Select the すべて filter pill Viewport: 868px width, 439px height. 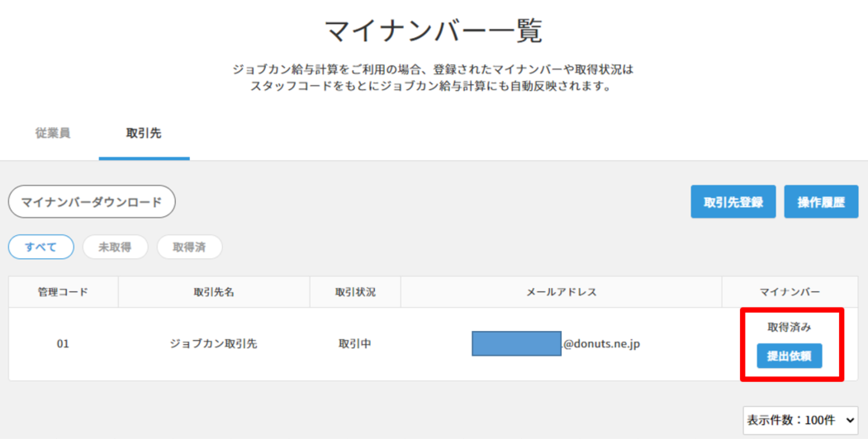point(41,247)
